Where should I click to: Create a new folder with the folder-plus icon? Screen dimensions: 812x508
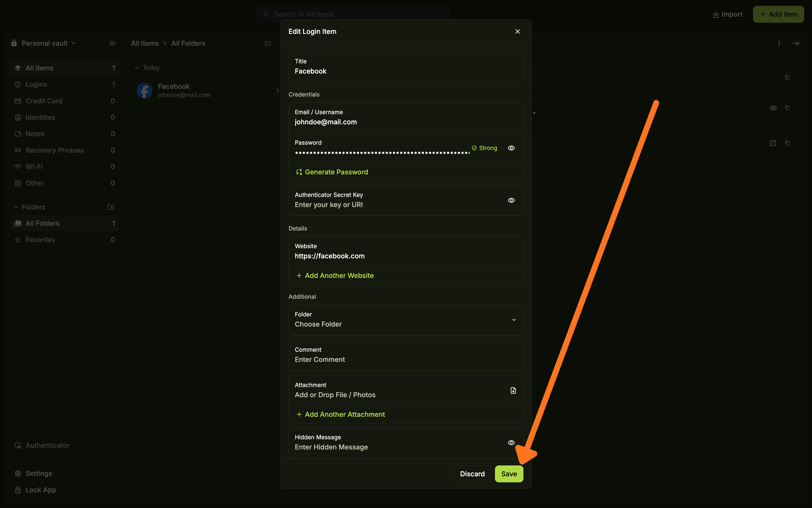110,207
